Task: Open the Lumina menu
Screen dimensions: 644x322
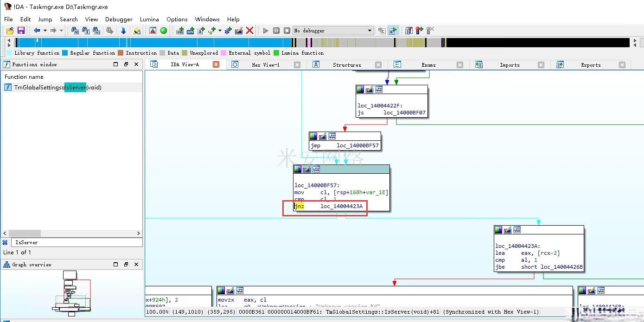Action: pyautogui.click(x=149, y=19)
